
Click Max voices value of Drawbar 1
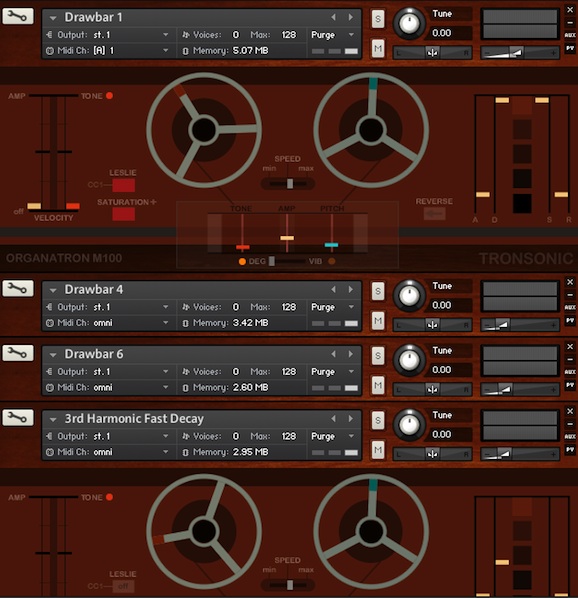[289, 35]
